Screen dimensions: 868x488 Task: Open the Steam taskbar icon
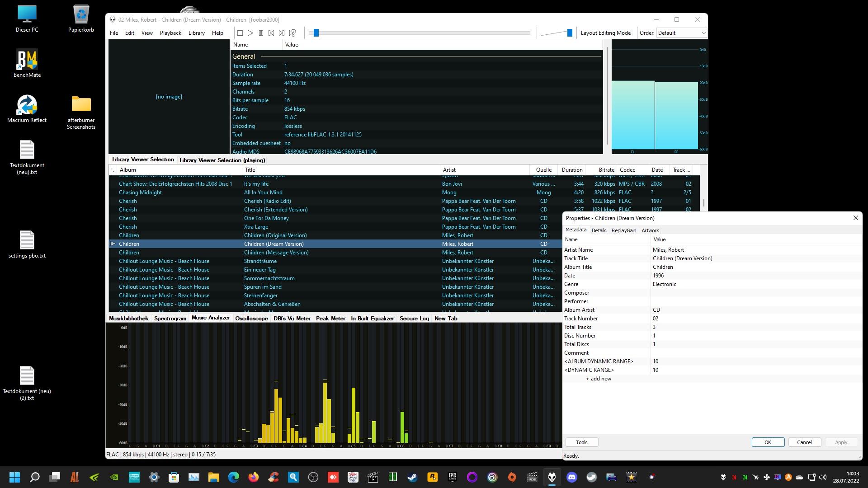(412, 477)
